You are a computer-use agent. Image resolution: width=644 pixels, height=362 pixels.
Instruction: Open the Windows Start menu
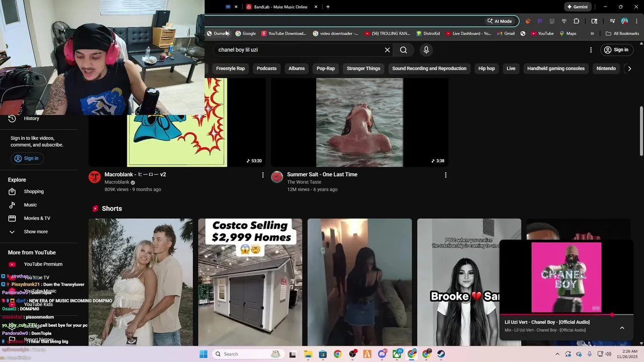tap(203, 354)
